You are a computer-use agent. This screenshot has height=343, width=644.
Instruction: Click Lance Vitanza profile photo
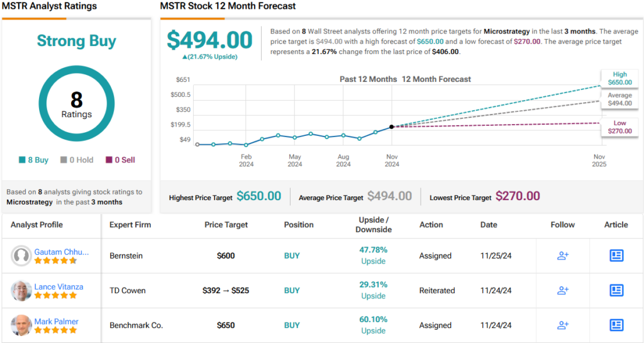21,291
